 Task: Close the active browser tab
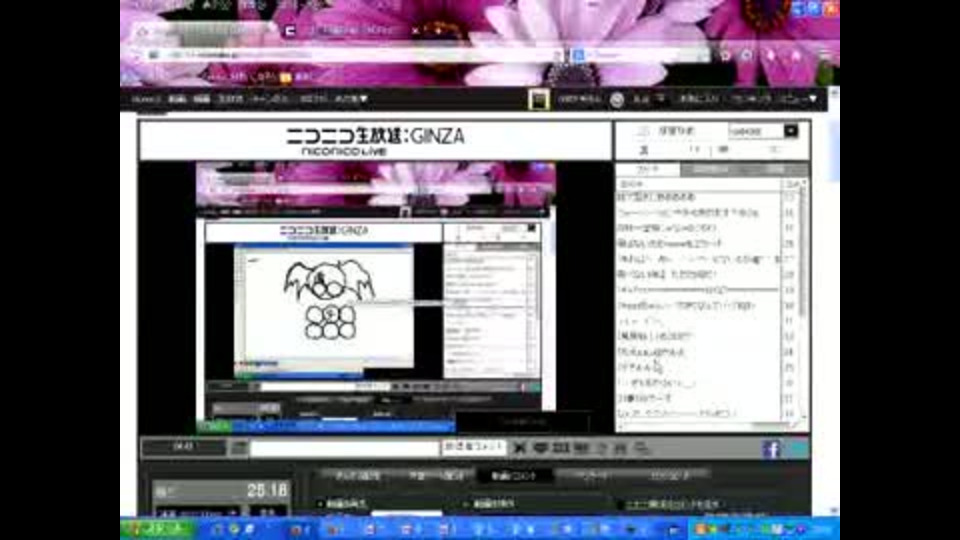(x=416, y=30)
